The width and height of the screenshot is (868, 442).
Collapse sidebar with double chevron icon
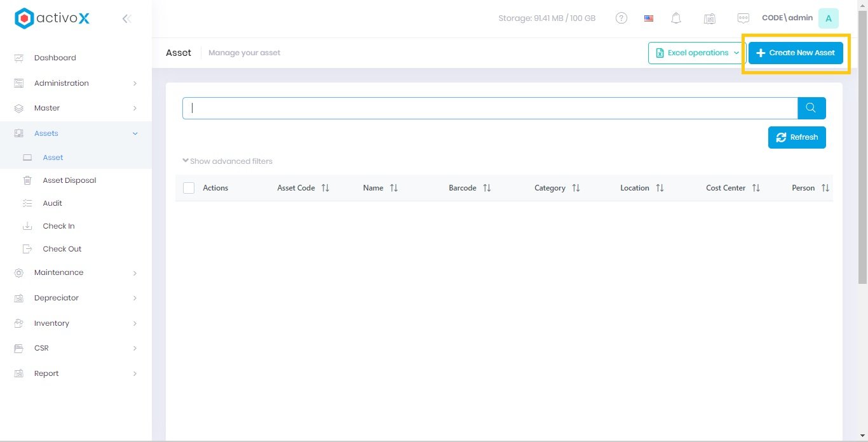pos(126,19)
